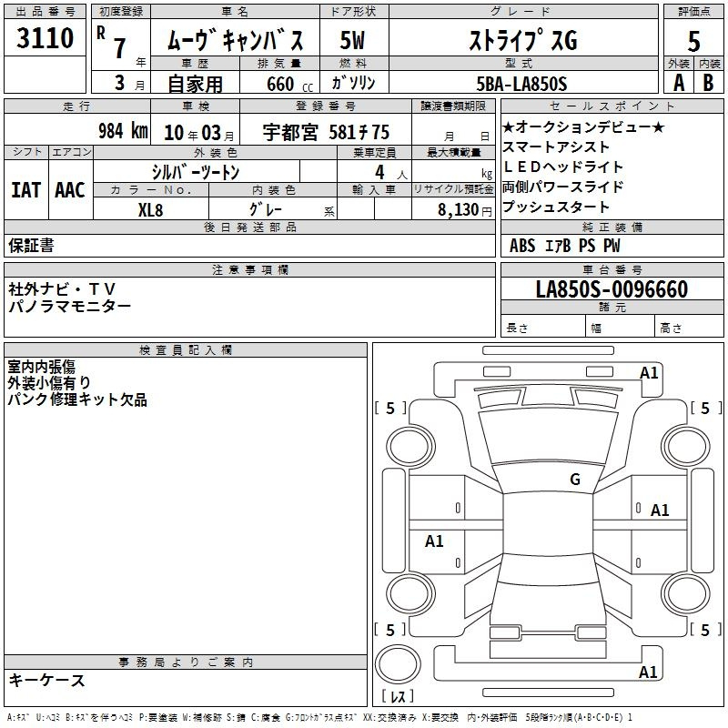
Task: Select the A1 mark on the left-side door
Action: [x=435, y=541]
